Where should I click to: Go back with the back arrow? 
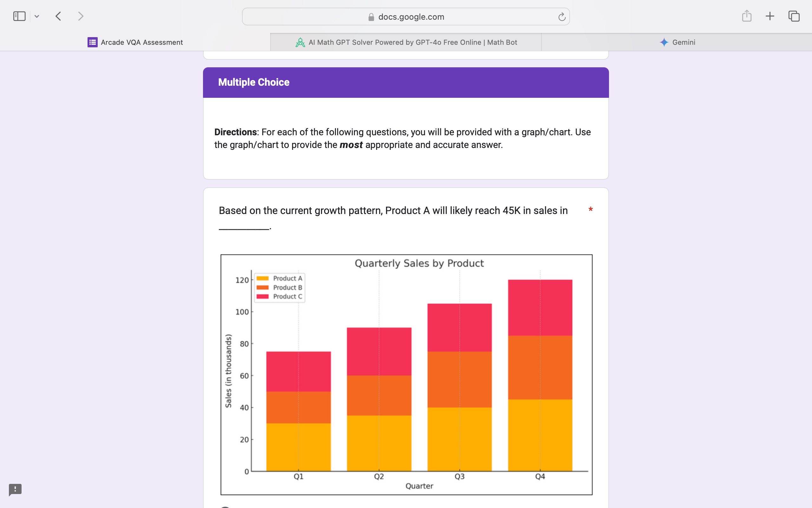(x=58, y=16)
